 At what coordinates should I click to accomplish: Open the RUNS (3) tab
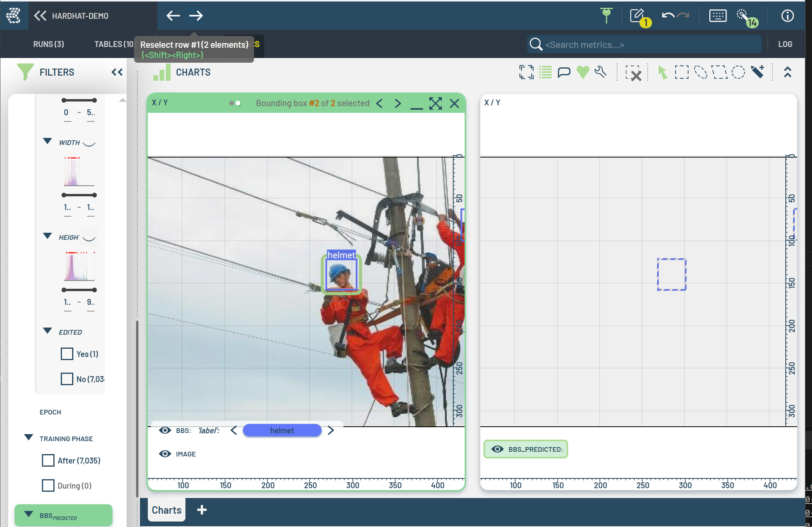pos(49,44)
